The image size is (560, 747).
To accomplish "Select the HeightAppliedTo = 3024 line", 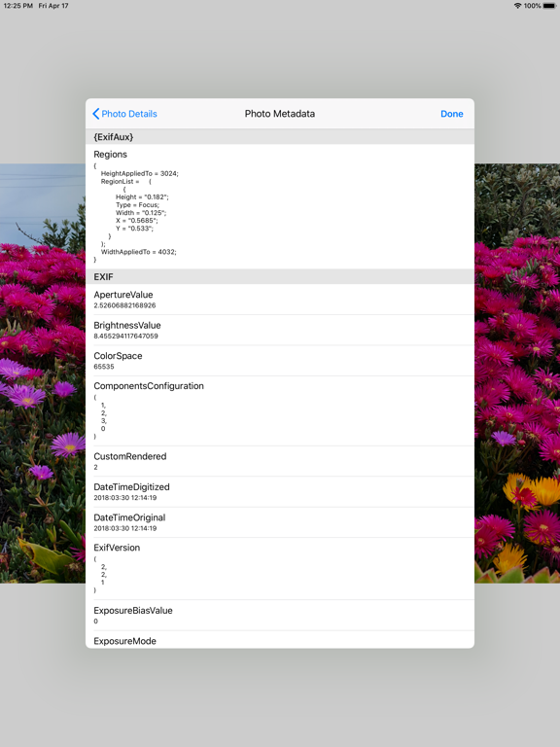I will click(x=140, y=173).
